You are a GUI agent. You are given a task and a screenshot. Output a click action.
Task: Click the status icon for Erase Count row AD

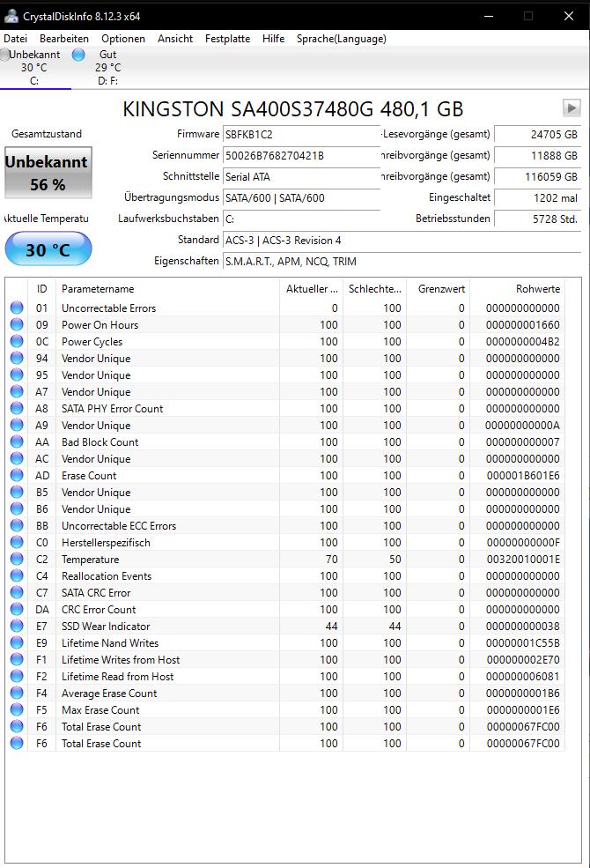click(x=17, y=475)
